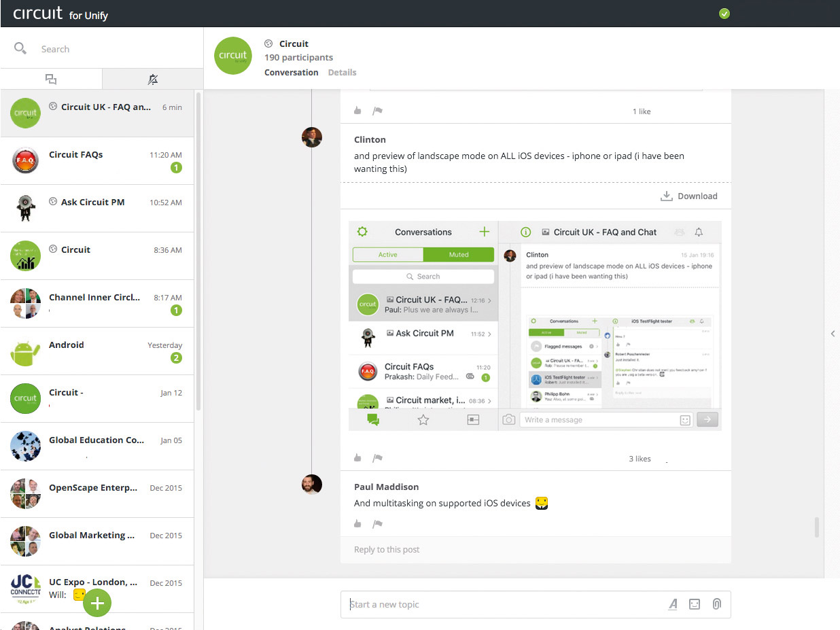The height and width of the screenshot is (630, 840).
Task: Flag the post above Clinton's message
Action: (378, 111)
